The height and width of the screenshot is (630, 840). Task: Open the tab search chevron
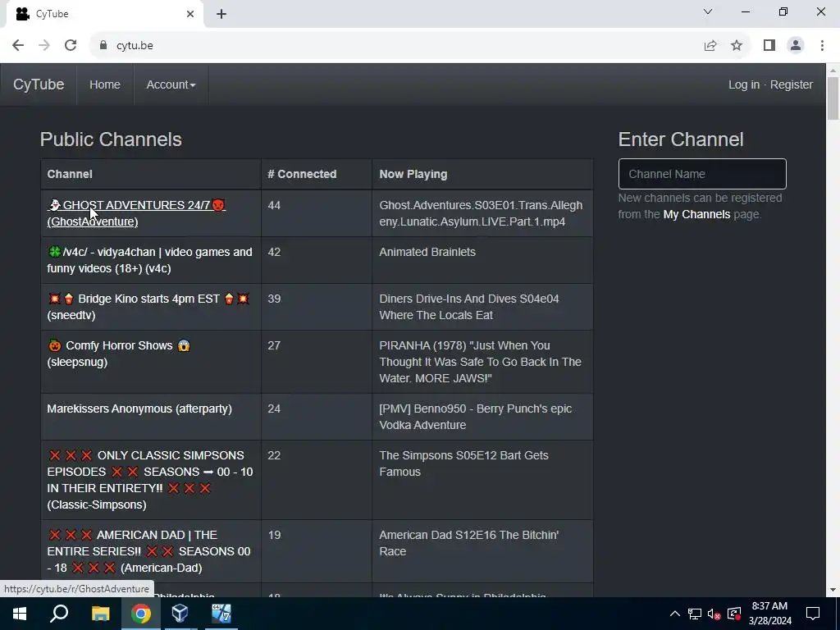[708, 11]
